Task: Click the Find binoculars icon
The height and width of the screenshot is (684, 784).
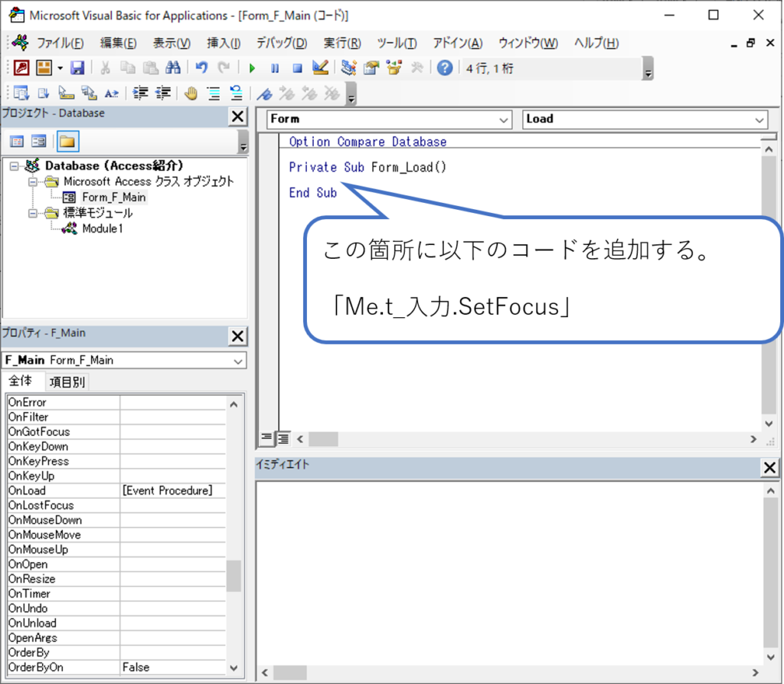Action: click(173, 67)
